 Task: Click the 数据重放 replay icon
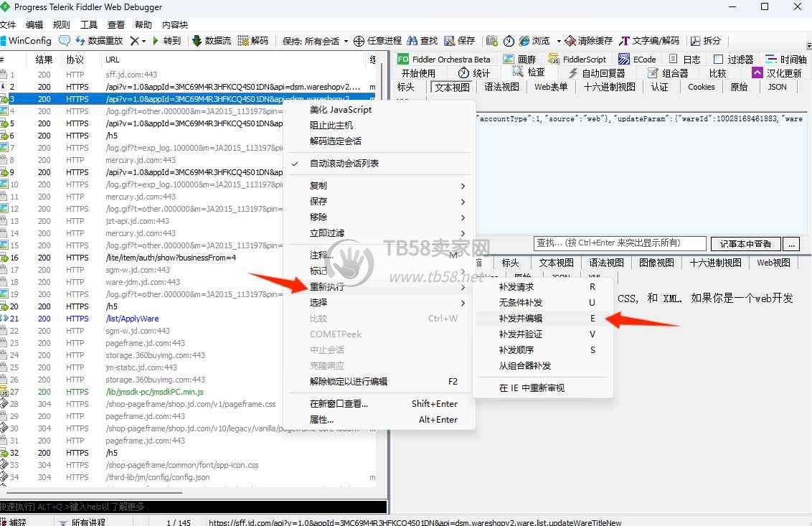point(80,40)
